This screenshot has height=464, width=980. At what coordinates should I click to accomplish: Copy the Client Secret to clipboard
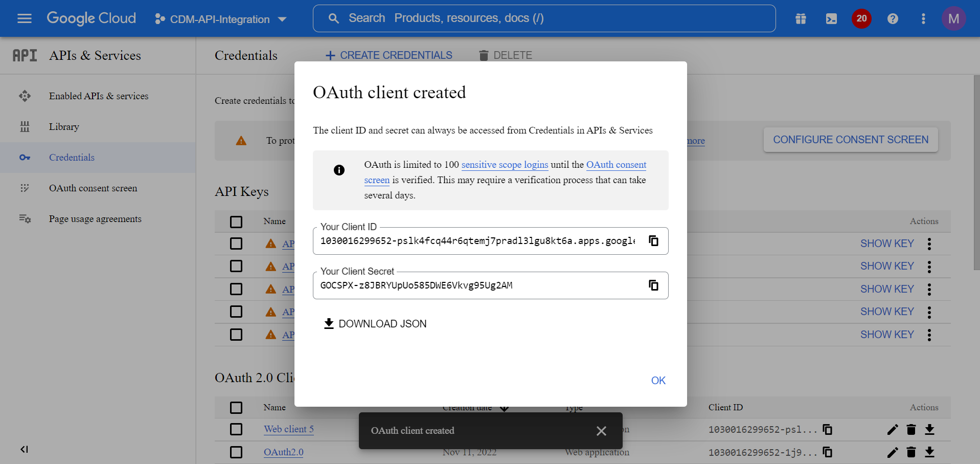point(653,285)
